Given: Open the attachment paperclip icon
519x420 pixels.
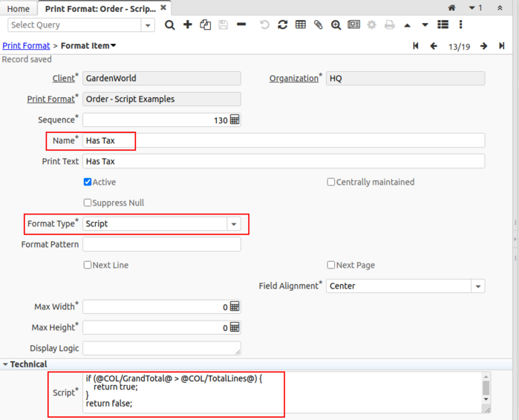Looking at the screenshot, I should (x=318, y=24).
